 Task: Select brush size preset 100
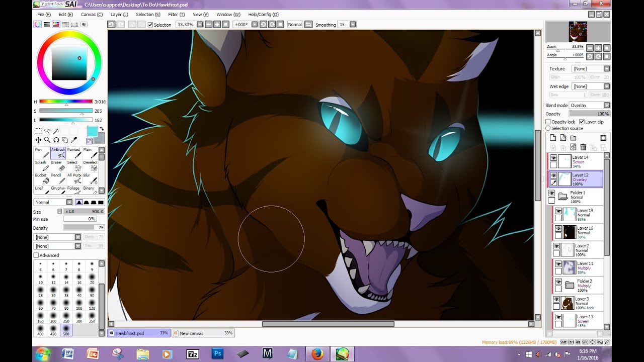click(79, 304)
